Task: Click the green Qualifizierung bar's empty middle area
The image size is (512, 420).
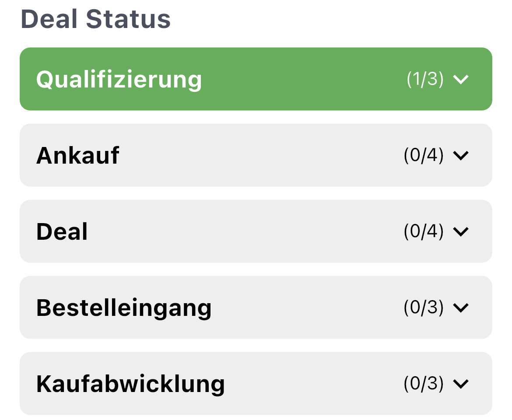Action: pos(302,79)
